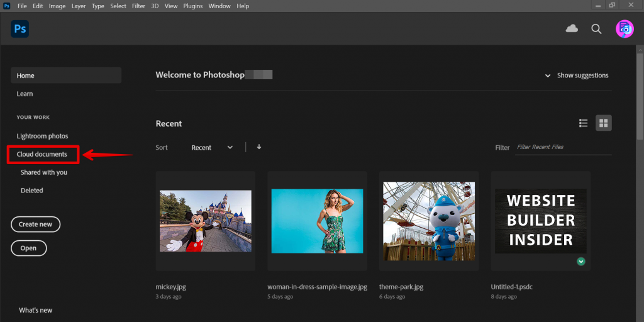Click cloud sync badge on Untitled-1.psdc
Screen dimensions: 644x322
pos(581,262)
